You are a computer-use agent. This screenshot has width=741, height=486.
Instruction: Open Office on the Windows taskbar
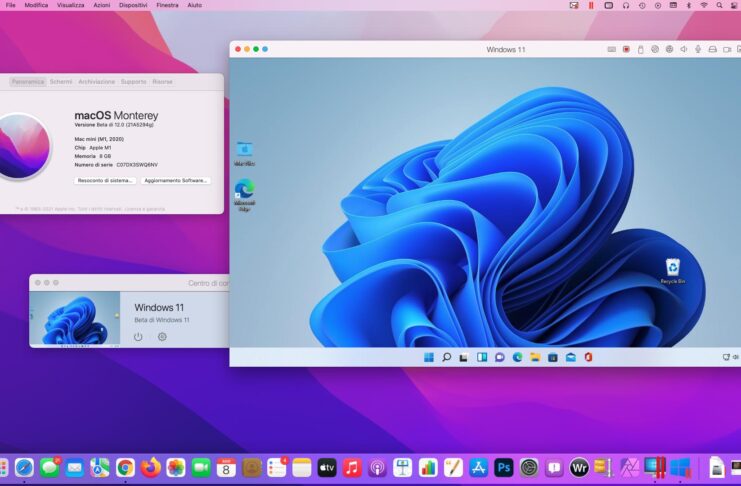(x=588, y=357)
